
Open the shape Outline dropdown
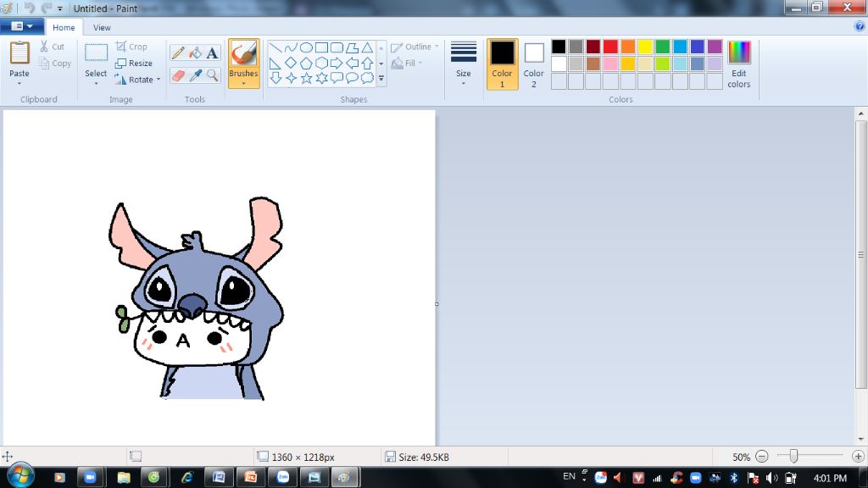[415, 47]
